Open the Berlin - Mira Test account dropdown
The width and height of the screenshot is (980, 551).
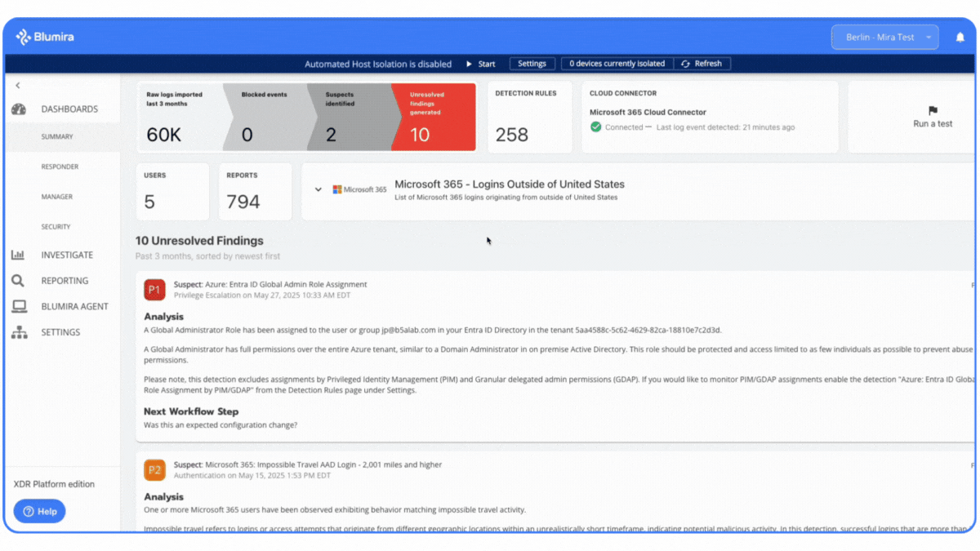[x=885, y=38]
